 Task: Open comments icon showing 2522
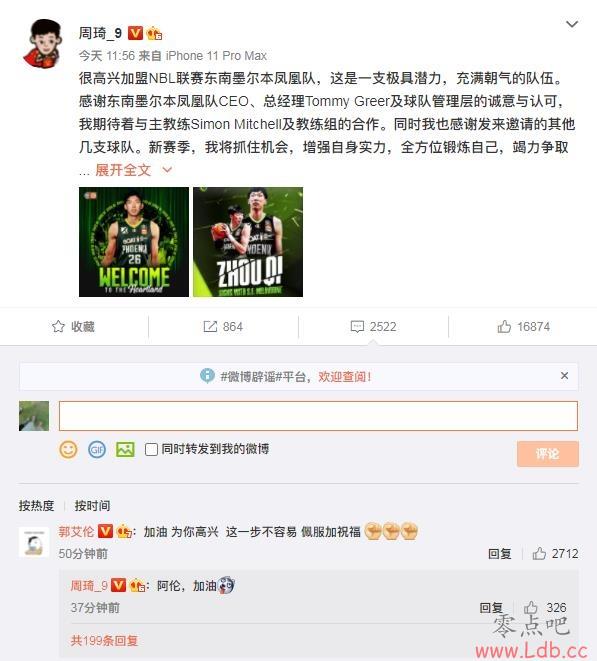click(x=357, y=327)
